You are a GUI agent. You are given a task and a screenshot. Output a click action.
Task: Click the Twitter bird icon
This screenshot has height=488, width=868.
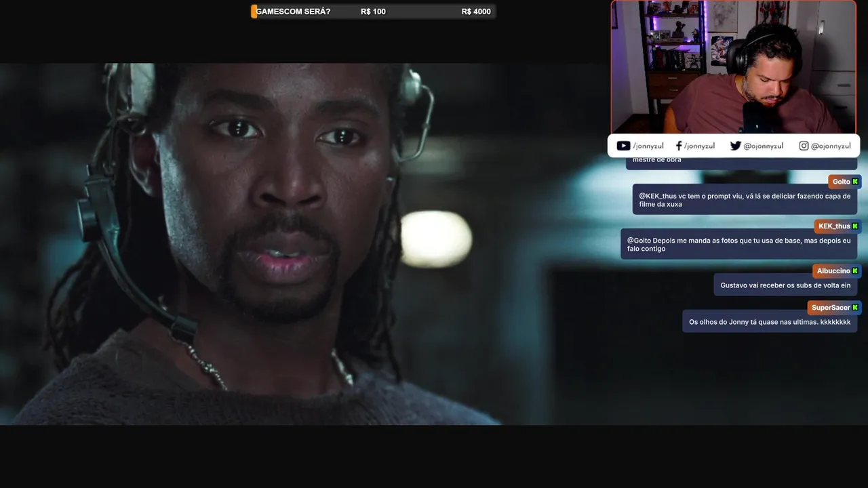pos(735,146)
